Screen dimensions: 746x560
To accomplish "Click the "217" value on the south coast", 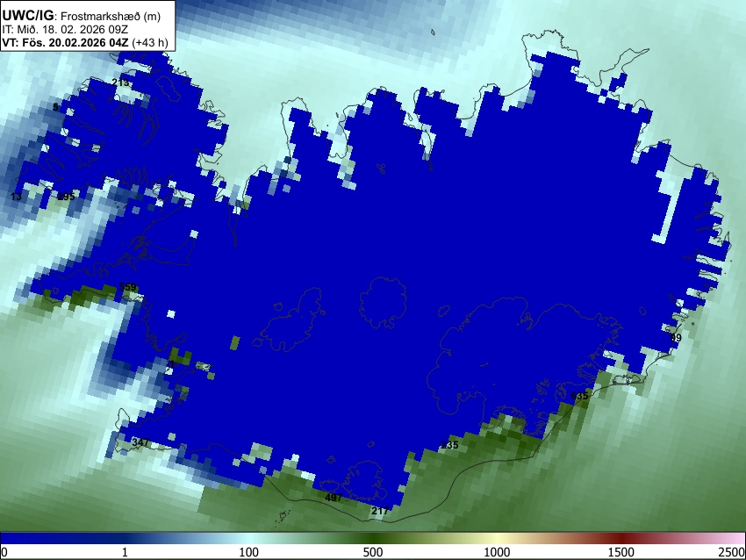I will (379, 511).
